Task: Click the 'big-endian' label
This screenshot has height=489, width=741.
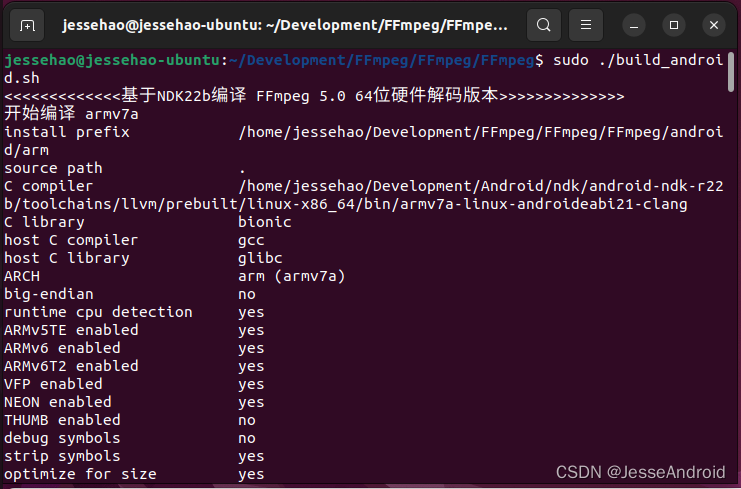Action: coord(49,294)
